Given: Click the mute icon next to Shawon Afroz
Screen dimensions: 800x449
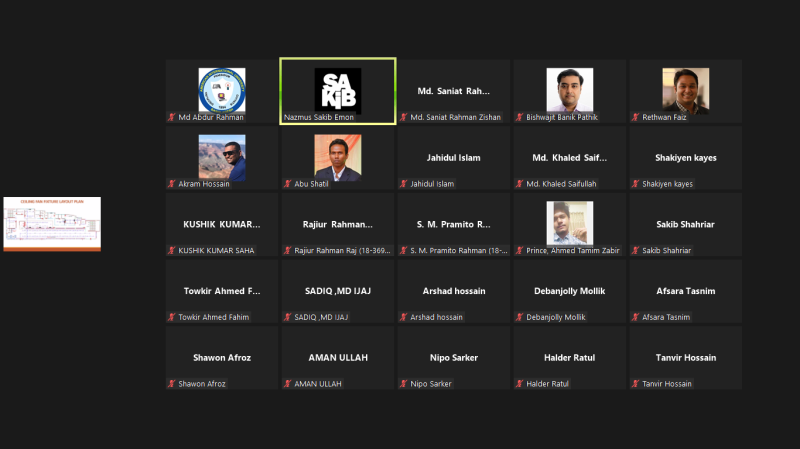Looking at the screenshot, I should pyautogui.click(x=172, y=384).
